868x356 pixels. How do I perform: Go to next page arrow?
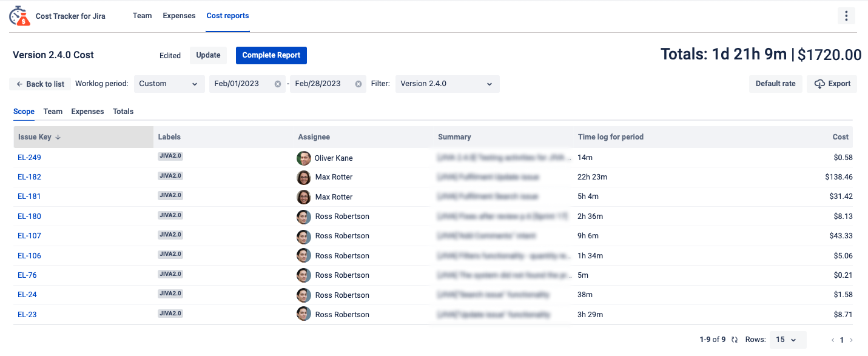point(852,340)
